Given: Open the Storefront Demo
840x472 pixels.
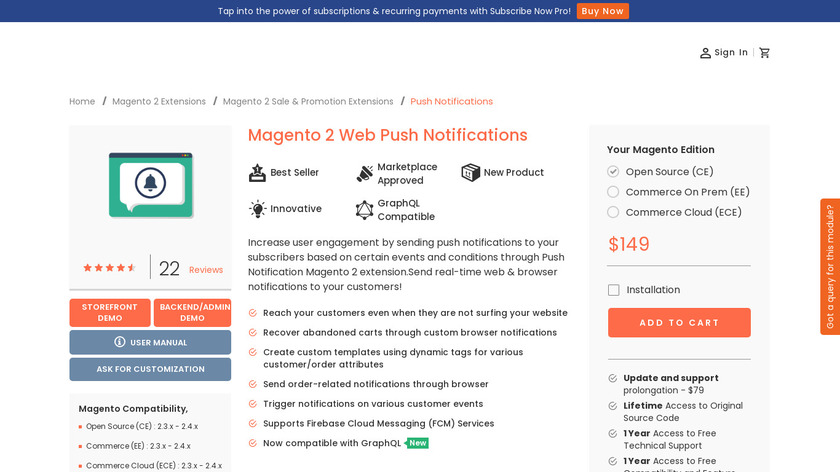Looking at the screenshot, I should (x=110, y=313).
